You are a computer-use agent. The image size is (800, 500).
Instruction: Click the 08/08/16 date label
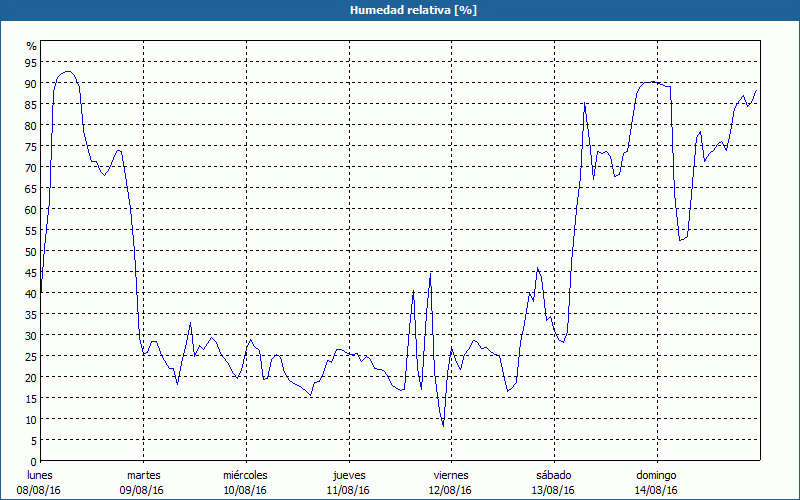[40, 490]
